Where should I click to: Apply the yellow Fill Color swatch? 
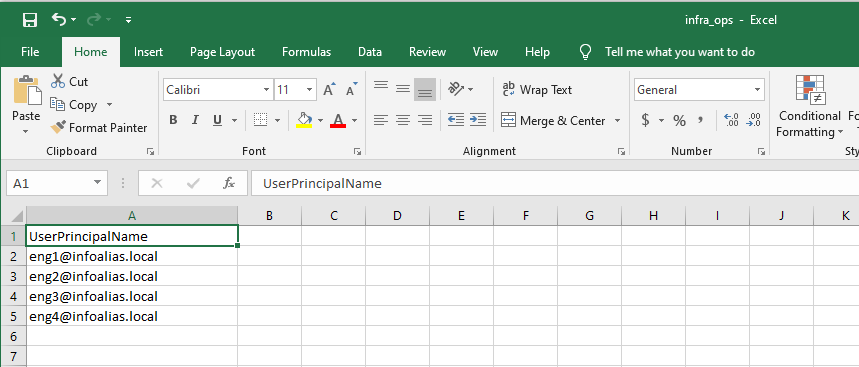pos(304,120)
